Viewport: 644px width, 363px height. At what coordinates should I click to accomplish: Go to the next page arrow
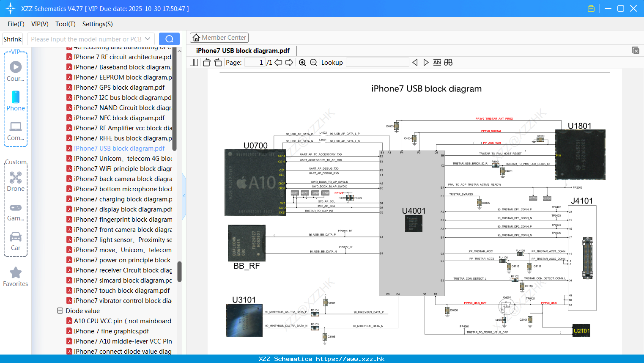pyautogui.click(x=289, y=62)
